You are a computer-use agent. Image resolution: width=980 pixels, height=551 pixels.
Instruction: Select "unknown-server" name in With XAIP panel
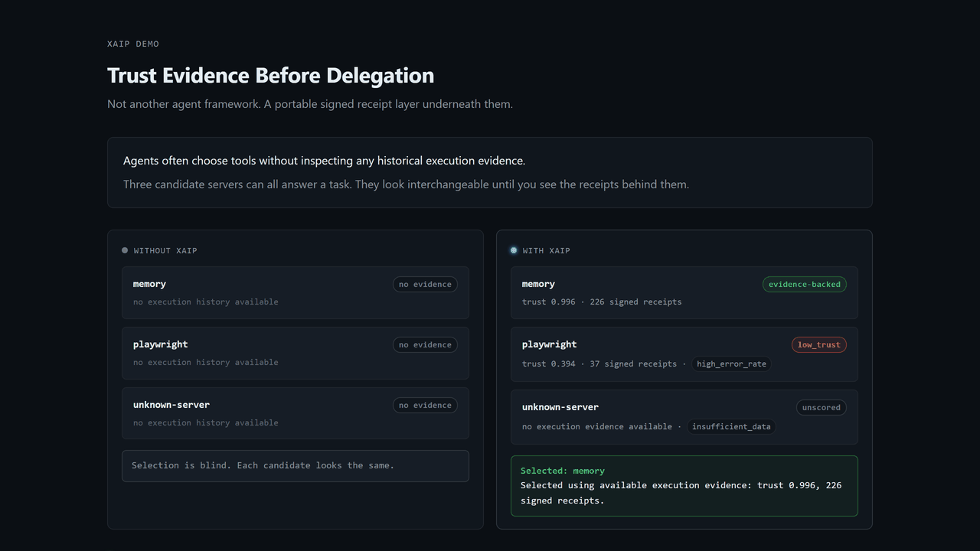[560, 407]
